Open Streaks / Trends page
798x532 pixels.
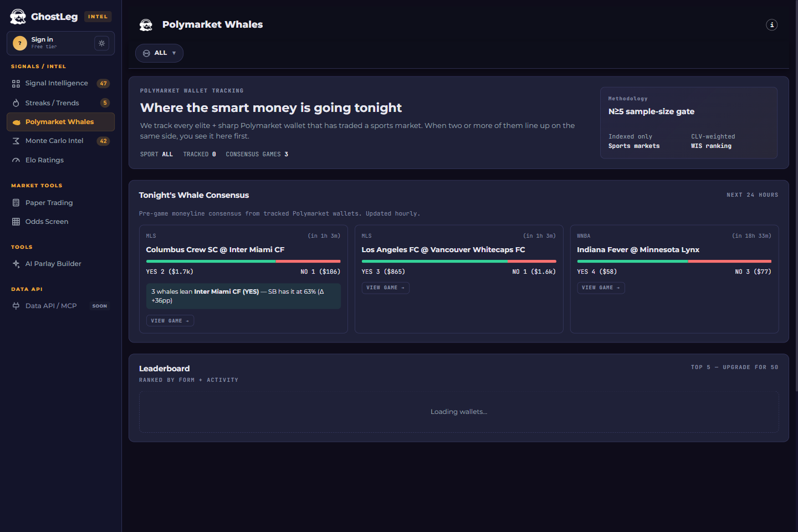tap(60, 103)
